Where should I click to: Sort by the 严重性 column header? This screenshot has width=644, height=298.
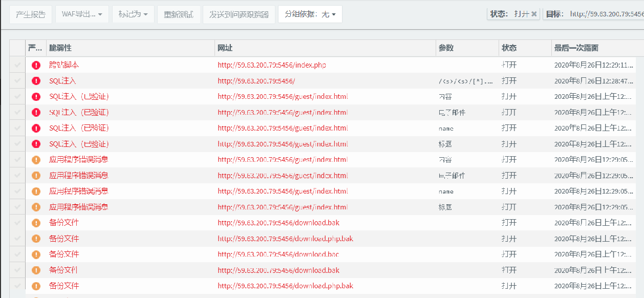pos(35,48)
